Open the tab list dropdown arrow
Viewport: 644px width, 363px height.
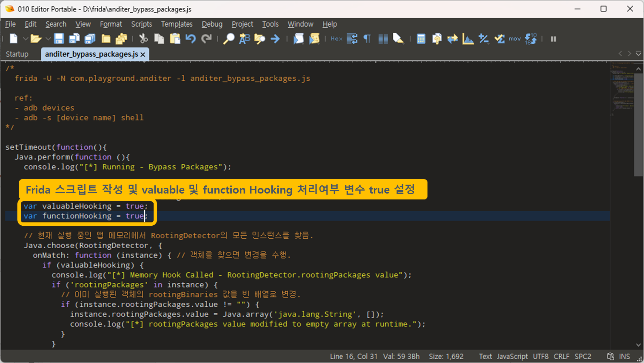[x=638, y=54]
